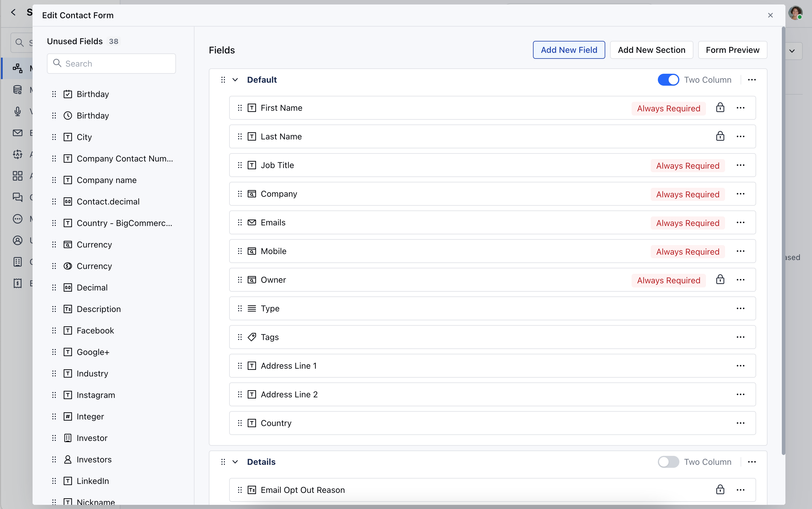Click the lock icon on Owner field
The width and height of the screenshot is (812, 509).
[x=720, y=280]
